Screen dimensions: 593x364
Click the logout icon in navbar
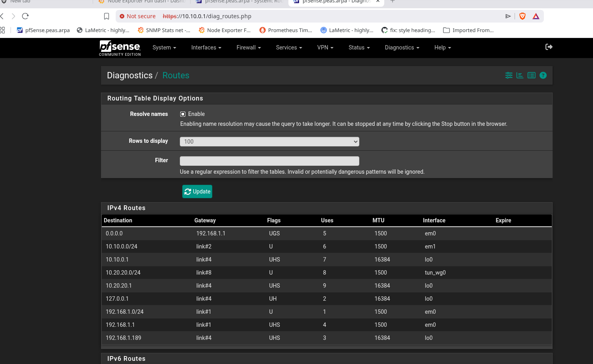(549, 47)
